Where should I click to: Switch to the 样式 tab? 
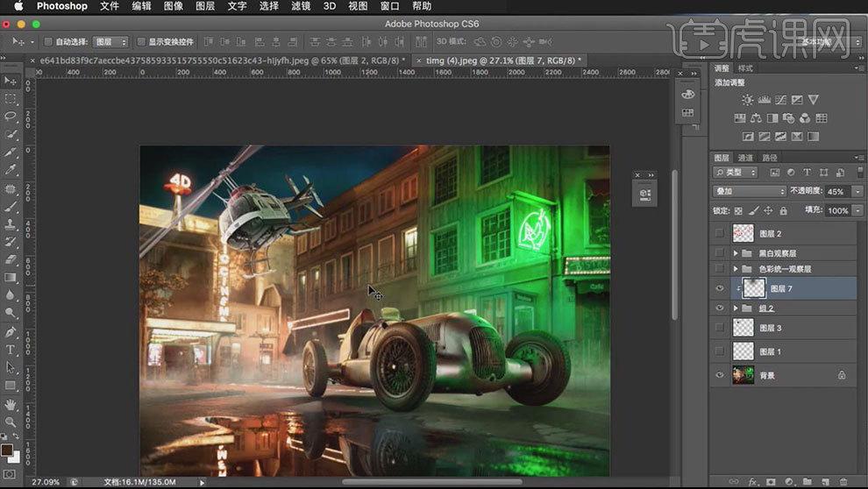point(745,68)
